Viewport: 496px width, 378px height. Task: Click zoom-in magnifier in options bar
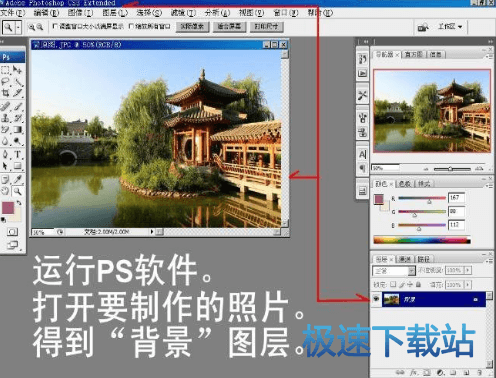[x=31, y=27]
